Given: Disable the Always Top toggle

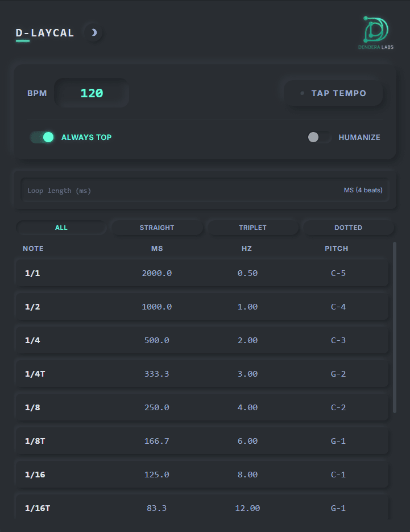Looking at the screenshot, I should coord(42,138).
